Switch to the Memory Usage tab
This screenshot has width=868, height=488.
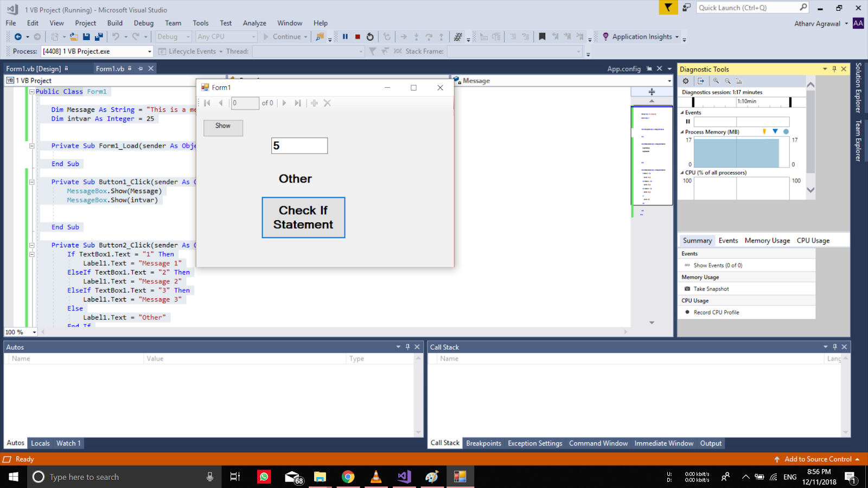(x=767, y=240)
